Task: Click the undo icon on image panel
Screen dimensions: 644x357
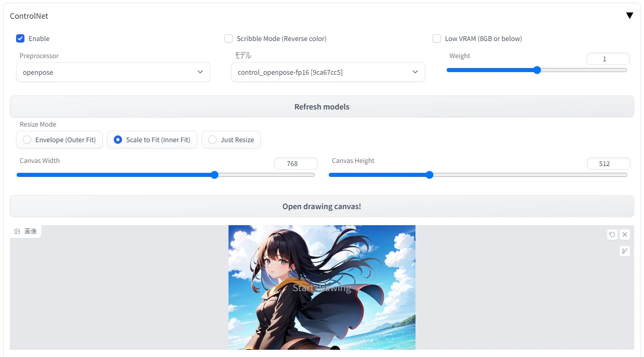Action: click(x=612, y=235)
